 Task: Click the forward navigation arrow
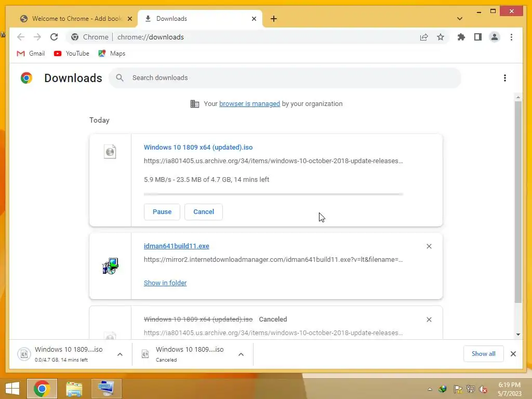pyautogui.click(x=37, y=37)
